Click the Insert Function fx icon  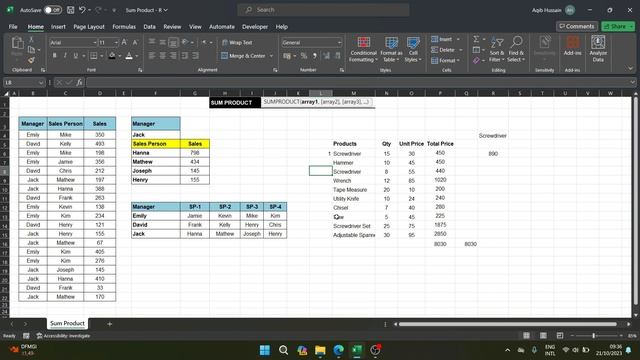[79, 82]
